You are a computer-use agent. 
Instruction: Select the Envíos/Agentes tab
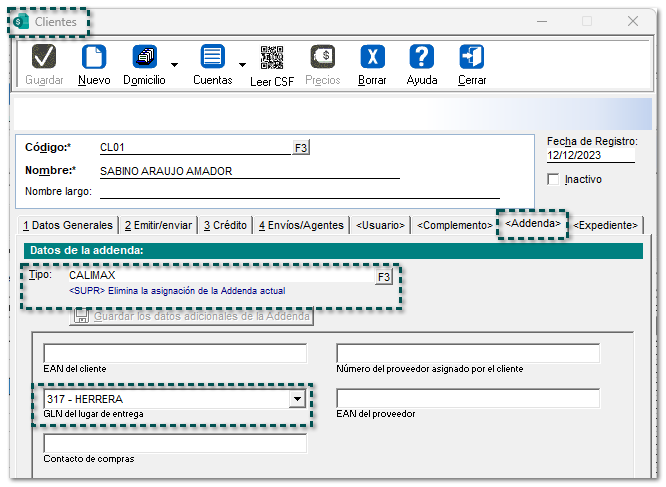click(301, 226)
